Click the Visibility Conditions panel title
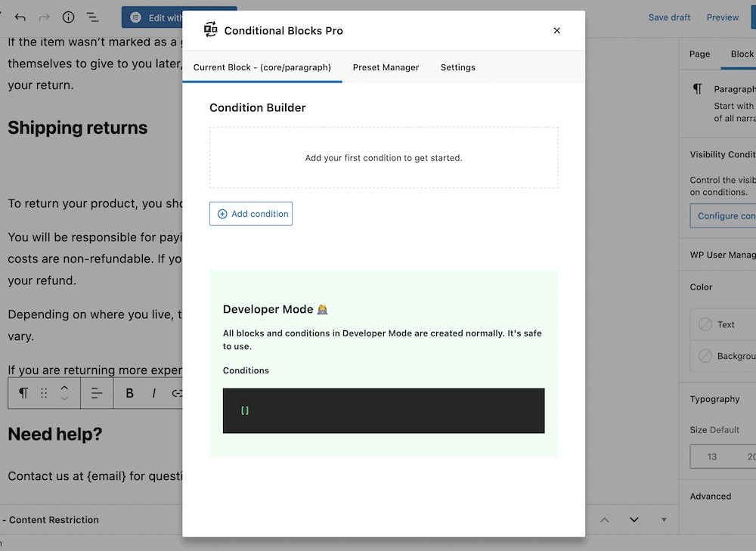This screenshot has width=756, height=551. (723, 154)
